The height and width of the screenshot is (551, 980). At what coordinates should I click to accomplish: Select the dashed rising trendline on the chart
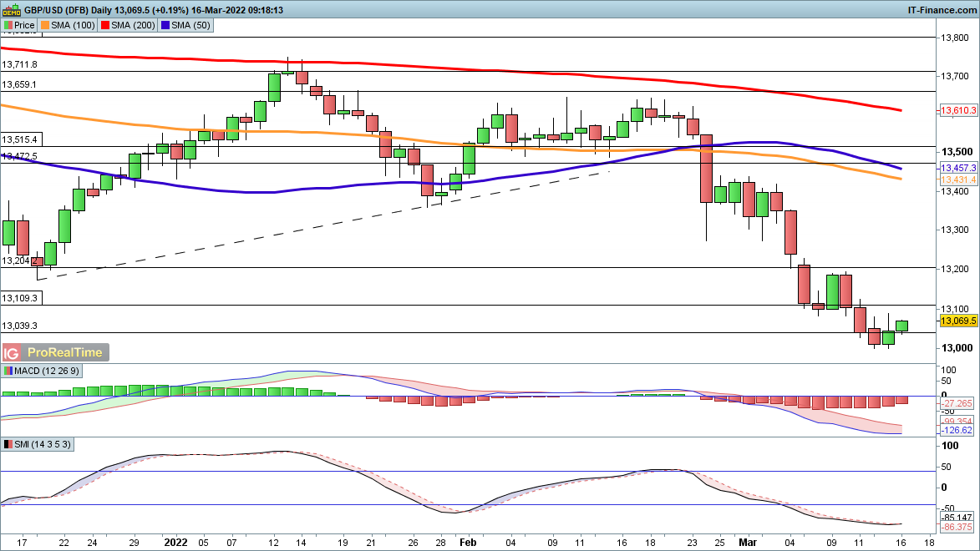[x=323, y=225]
